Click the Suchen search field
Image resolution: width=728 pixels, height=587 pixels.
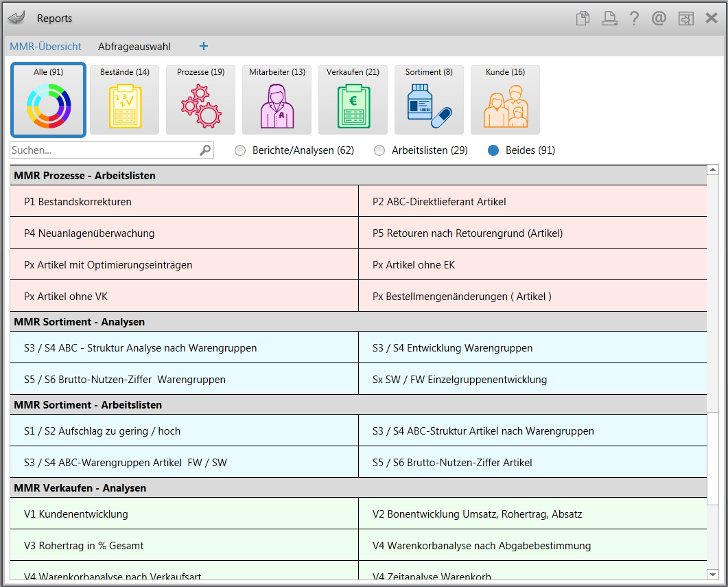coord(111,150)
